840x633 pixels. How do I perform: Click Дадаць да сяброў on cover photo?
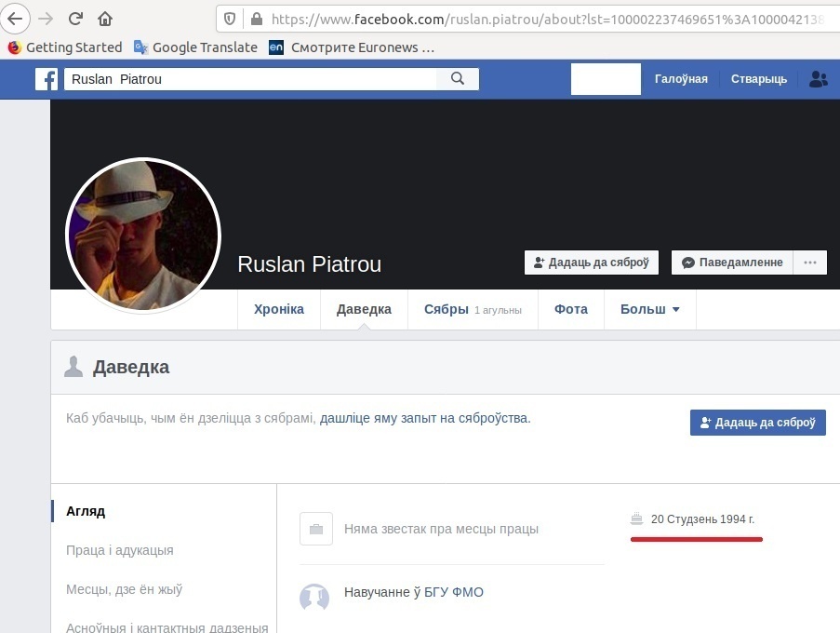(591, 263)
